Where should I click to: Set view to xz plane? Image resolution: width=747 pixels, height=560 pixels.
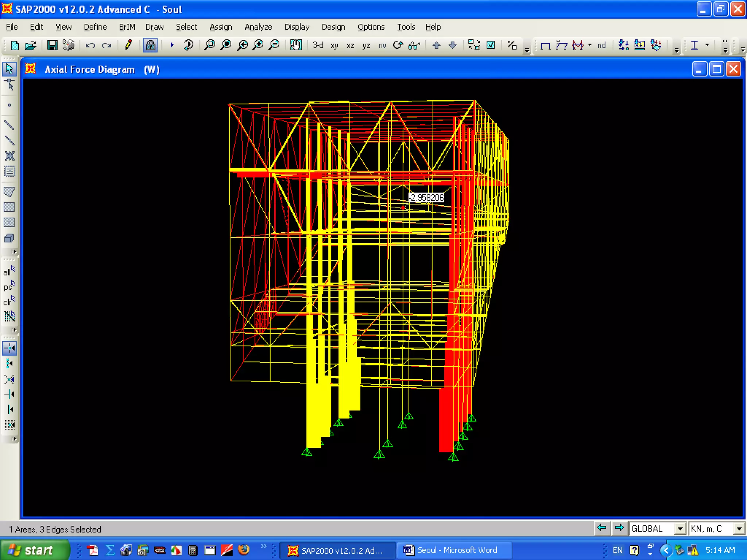(x=350, y=46)
